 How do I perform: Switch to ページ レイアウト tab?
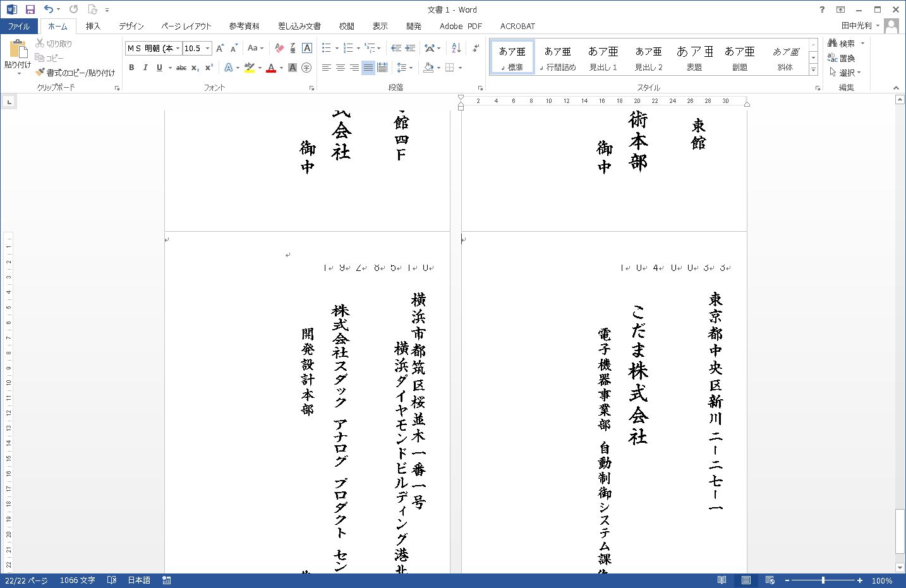pyautogui.click(x=186, y=26)
